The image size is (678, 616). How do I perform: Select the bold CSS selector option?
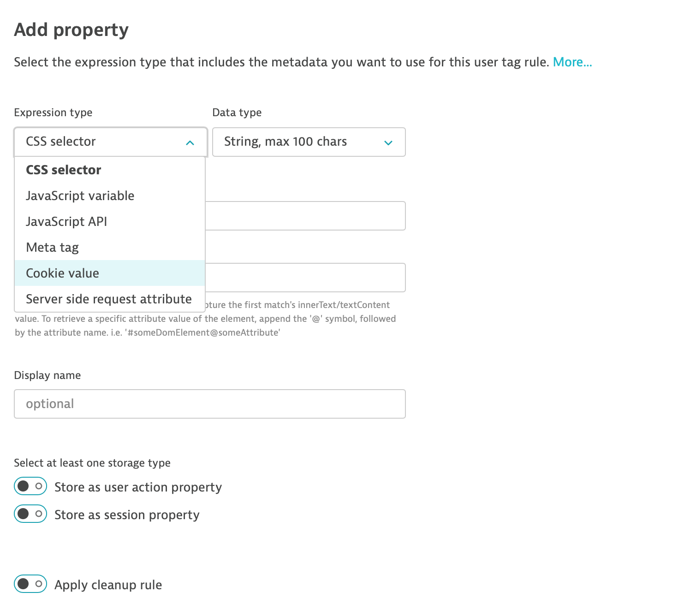(x=64, y=170)
